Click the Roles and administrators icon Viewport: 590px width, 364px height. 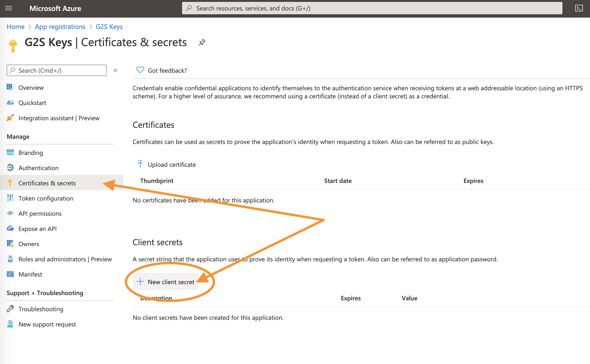[10, 259]
